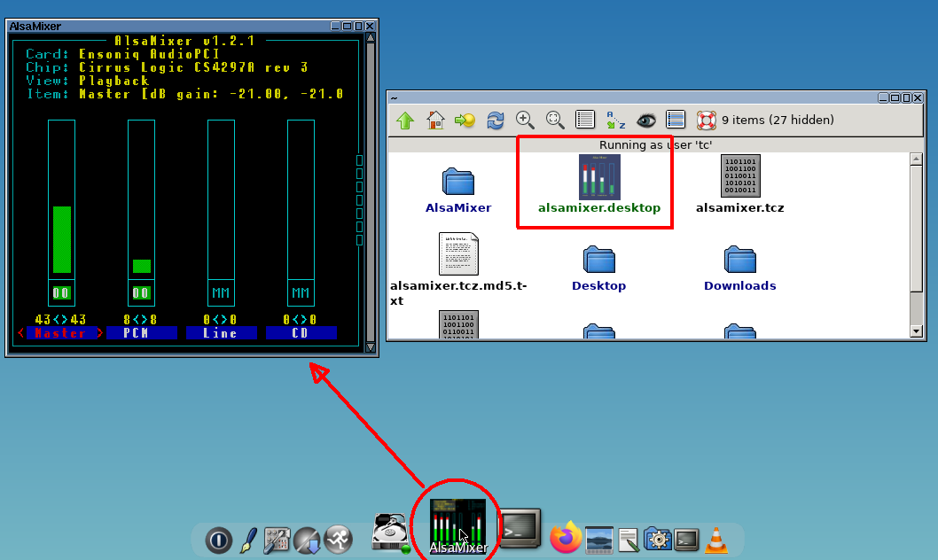The image size is (938, 560).
Task: Click the select-all list icon in toolbar
Action: pyautogui.click(x=676, y=120)
